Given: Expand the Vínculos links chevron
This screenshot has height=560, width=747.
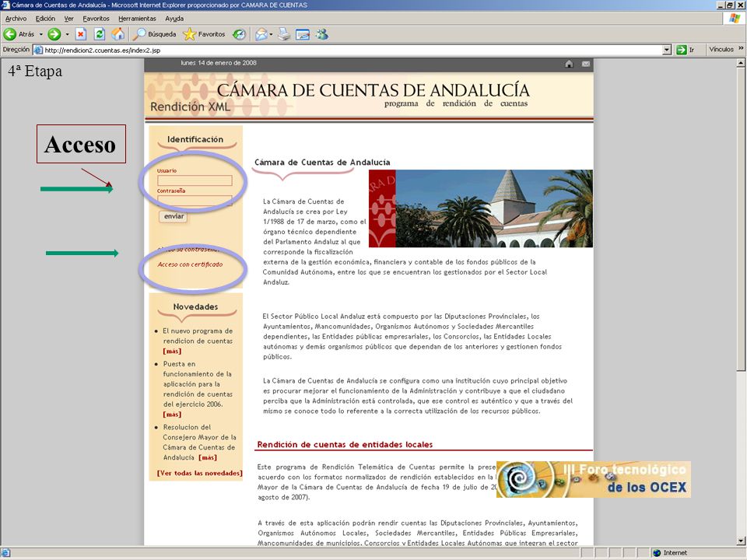Looking at the screenshot, I should (x=741, y=48).
